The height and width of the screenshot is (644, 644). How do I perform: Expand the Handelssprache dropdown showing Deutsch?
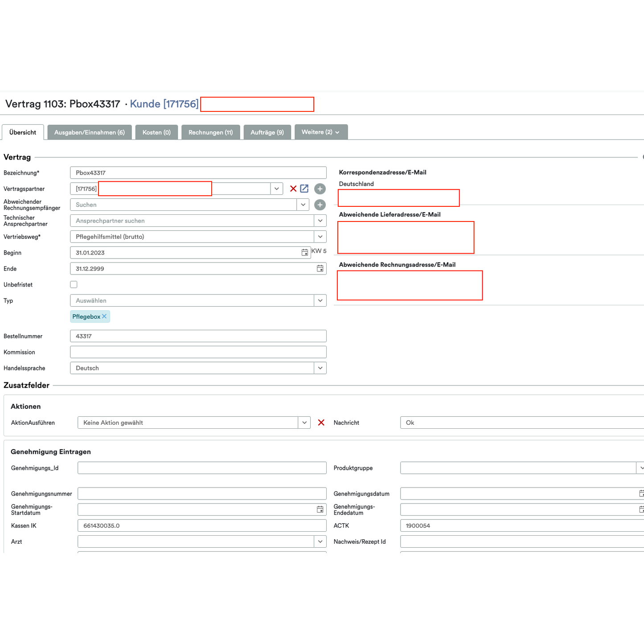point(320,368)
